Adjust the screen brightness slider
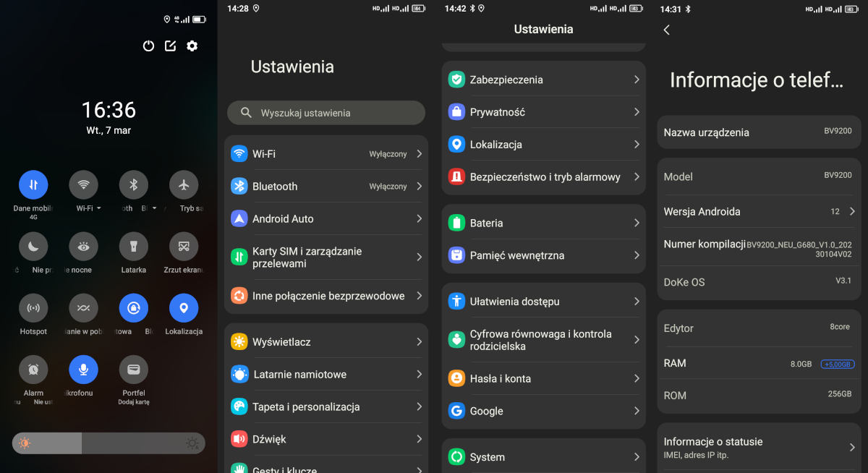868x473 pixels. pyautogui.click(x=109, y=443)
